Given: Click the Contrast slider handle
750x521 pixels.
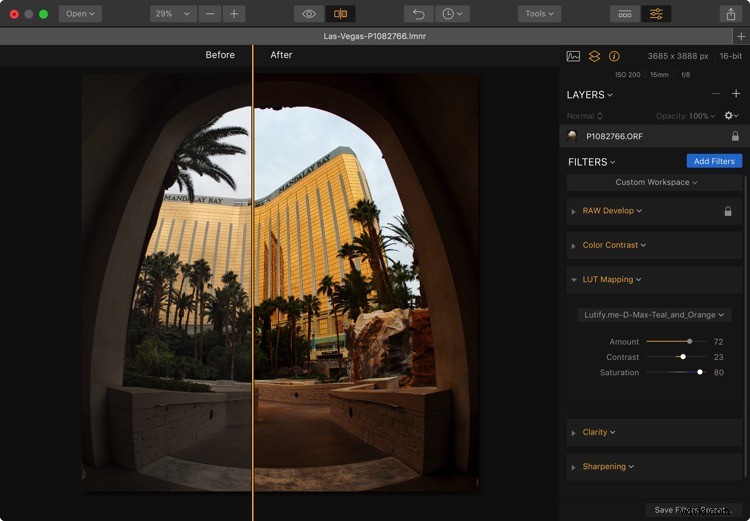Looking at the screenshot, I should click(x=683, y=357).
